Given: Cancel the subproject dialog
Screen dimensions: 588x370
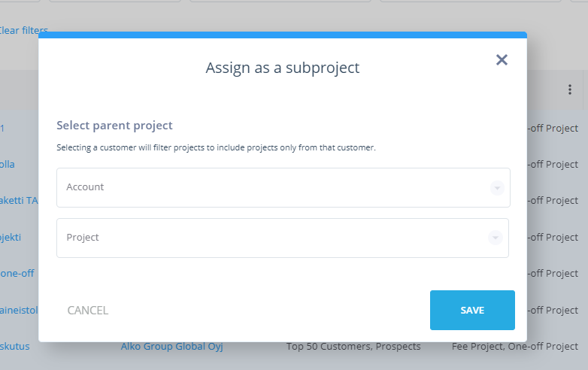Looking at the screenshot, I should [x=88, y=311].
